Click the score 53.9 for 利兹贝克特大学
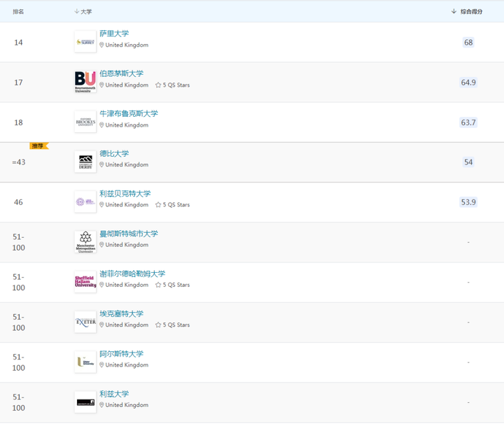504x426 pixels. coord(468,202)
